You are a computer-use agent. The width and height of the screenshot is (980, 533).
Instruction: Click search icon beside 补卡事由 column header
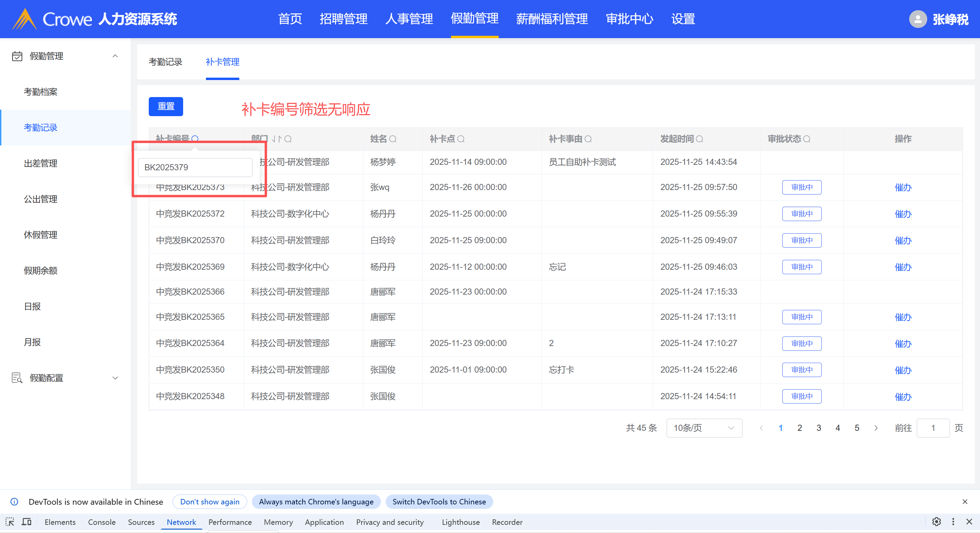click(588, 139)
